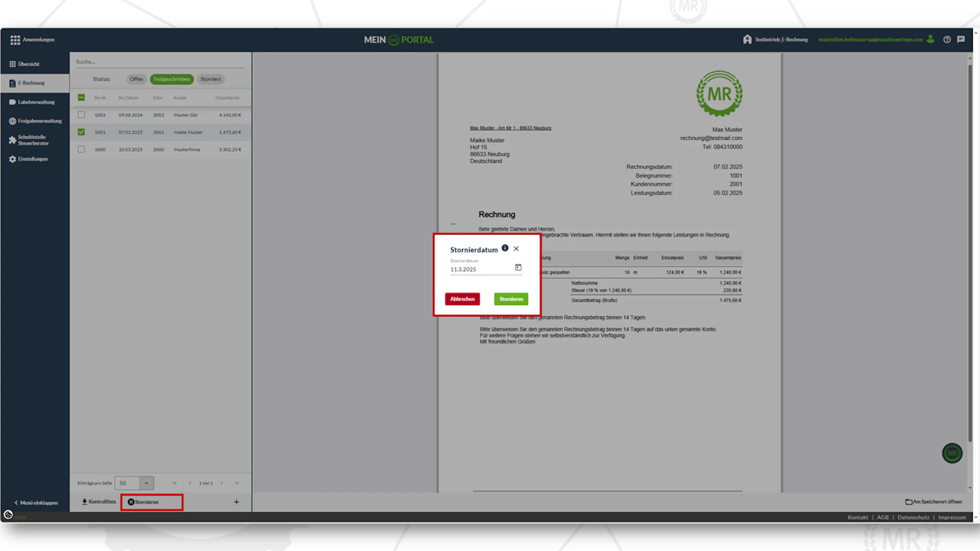Viewport: 980px width, 551px height.
Task: Jump to the last page of results
Action: pos(237,483)
